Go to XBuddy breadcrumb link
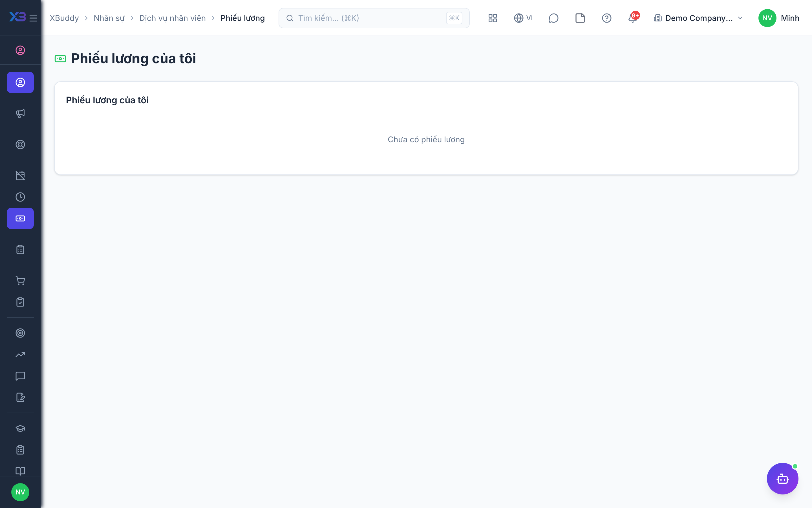 64,18
